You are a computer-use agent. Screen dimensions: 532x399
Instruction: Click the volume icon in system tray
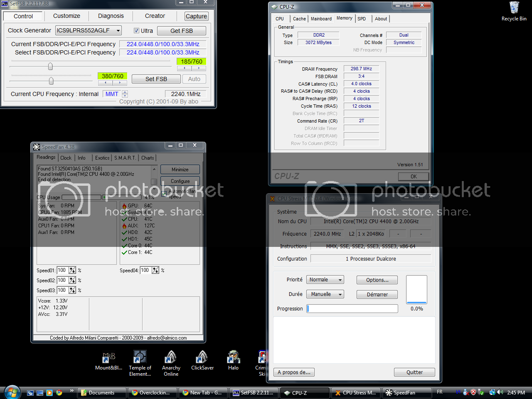coord(500,392)
